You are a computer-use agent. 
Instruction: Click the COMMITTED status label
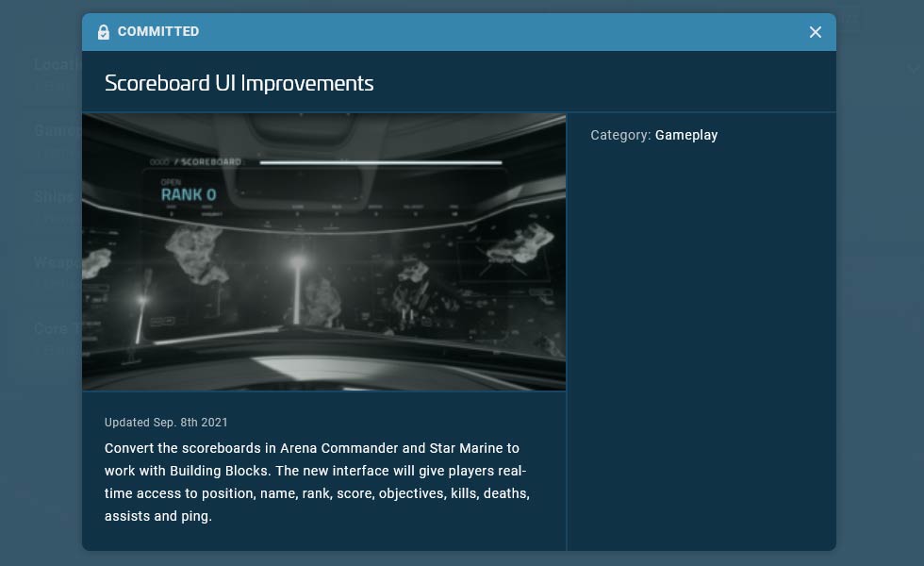[x=158, y=32]
